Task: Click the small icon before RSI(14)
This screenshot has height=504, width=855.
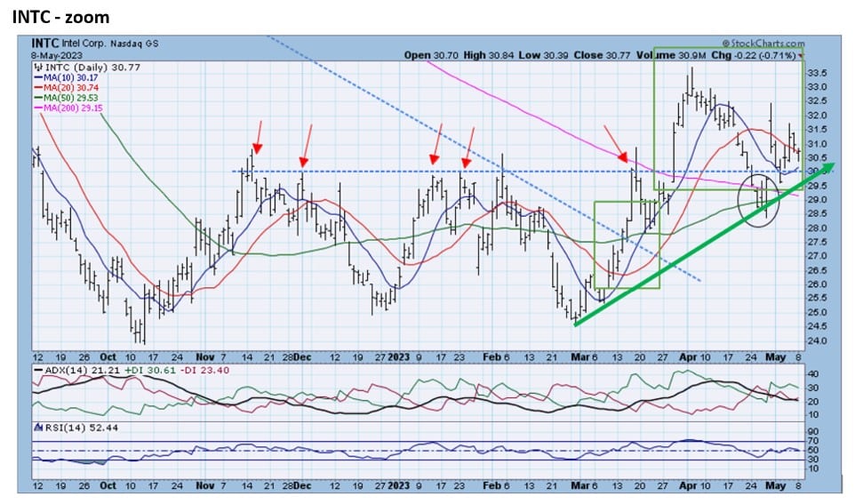Action: (x=38, y=427)
